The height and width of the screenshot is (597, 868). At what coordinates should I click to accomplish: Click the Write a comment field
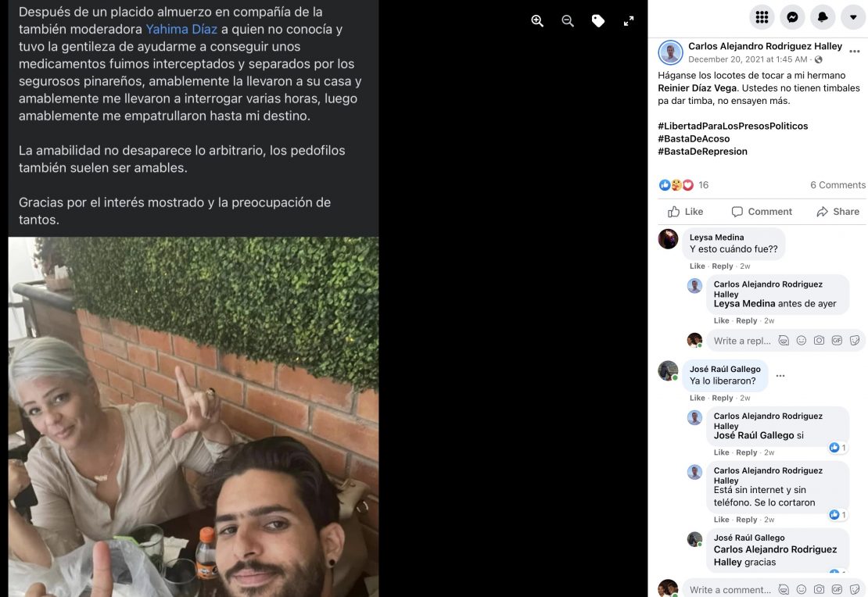(774, 590)
